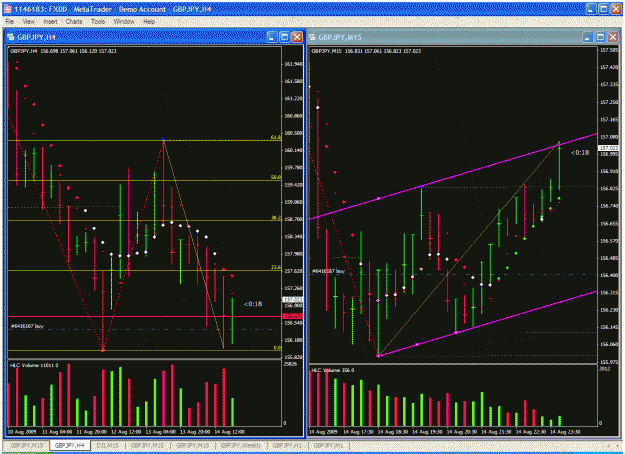Close the GBPJPY,H4 chart window
The image size is (625, 454).
[x=297, y=37]
